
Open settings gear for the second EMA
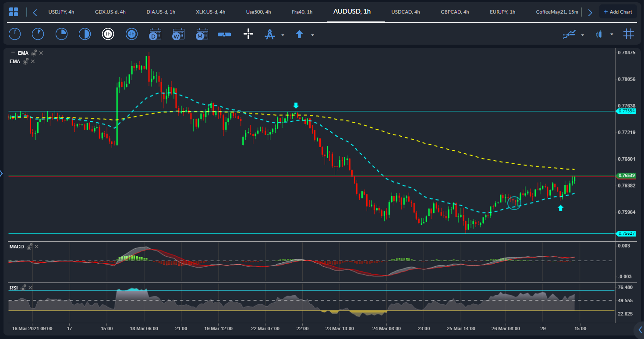pyautogui.click(x=26, y=61)
